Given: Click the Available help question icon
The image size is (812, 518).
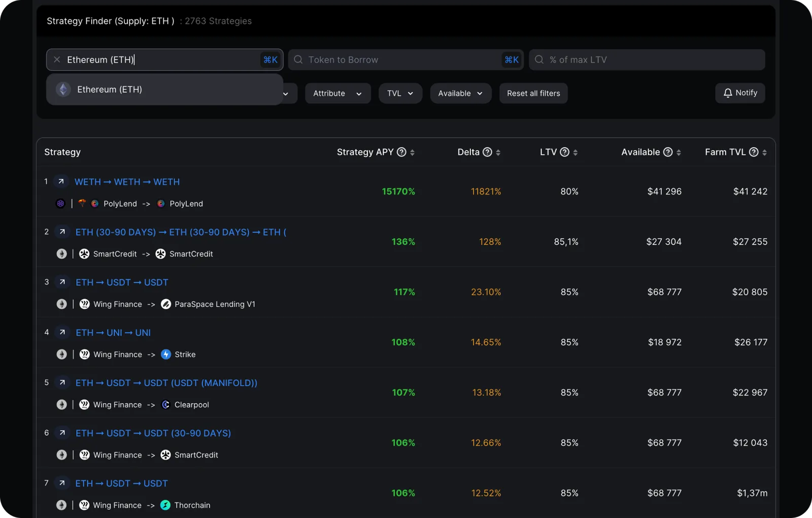Looking at the screenshot, I should click(x=668, y=152).
